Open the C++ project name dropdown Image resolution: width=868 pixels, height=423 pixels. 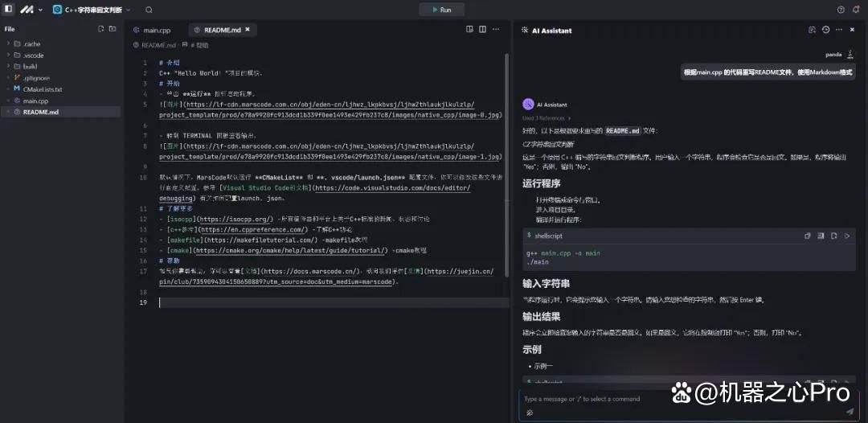click(x=92, y=10)
